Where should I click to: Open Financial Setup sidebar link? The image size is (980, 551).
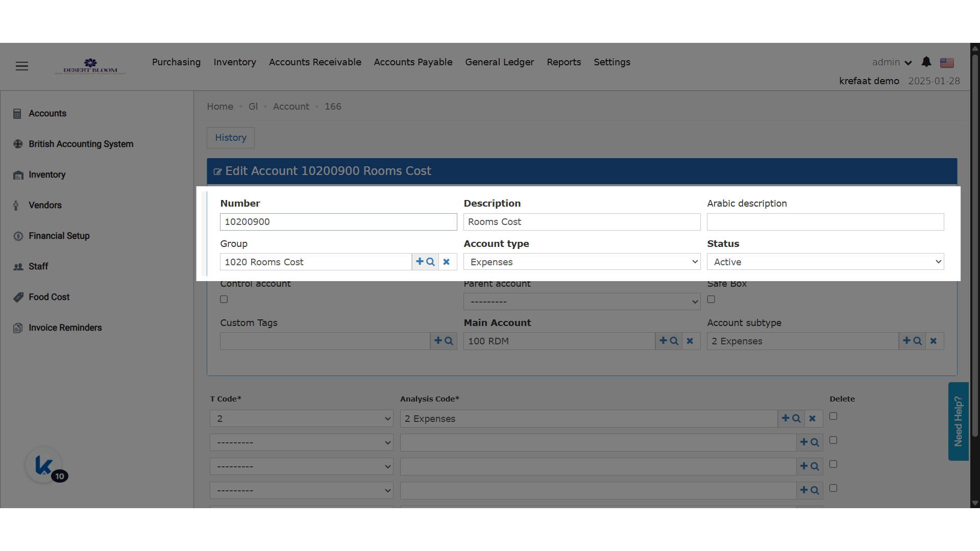click(x=59, y=236)
